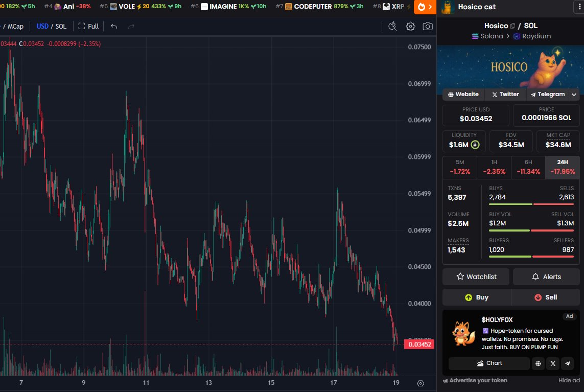The image size is (584, 392).
Task: Open trending token #6 IMAGINE
Action: (228, 6)
